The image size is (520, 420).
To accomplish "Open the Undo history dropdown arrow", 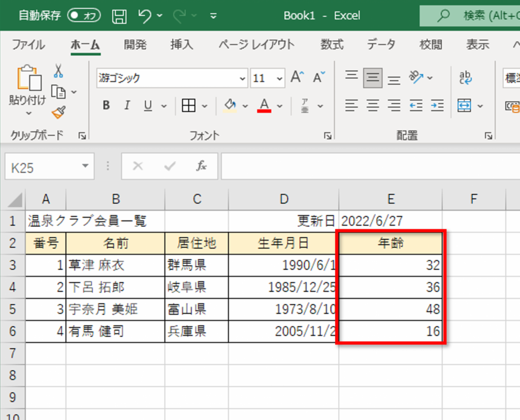I will pos(160,16).
